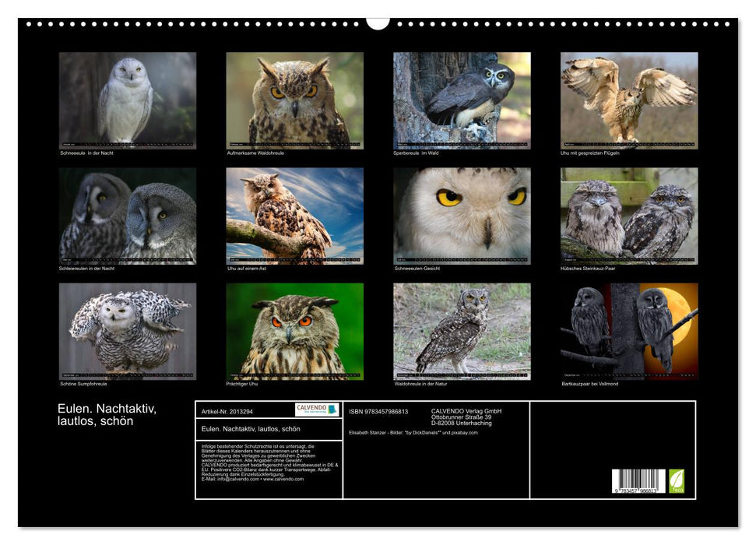Open the Schneeeule in der Nacht photo

click(128, 100)
